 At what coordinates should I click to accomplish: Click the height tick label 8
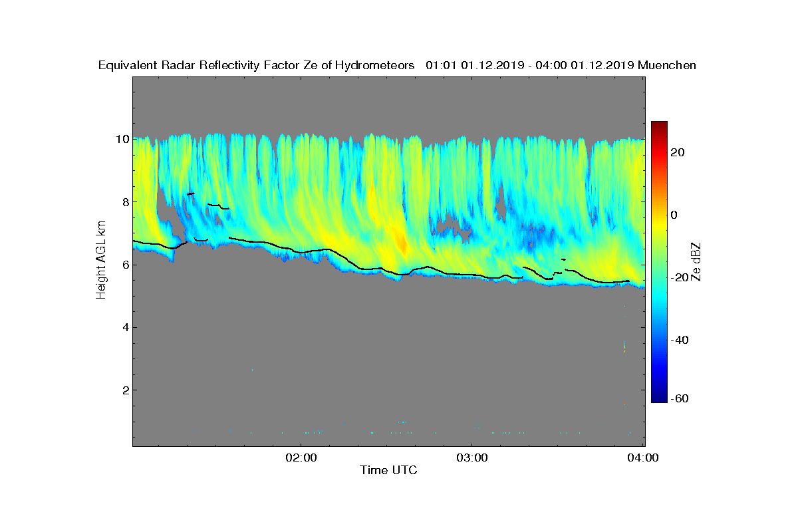pyautogui.click(x=124, y=202)
